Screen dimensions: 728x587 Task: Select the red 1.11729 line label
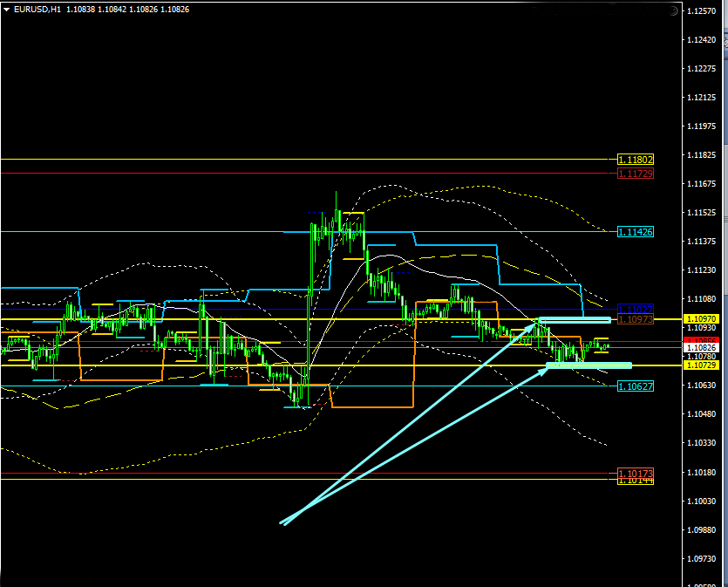pos(636,174)
